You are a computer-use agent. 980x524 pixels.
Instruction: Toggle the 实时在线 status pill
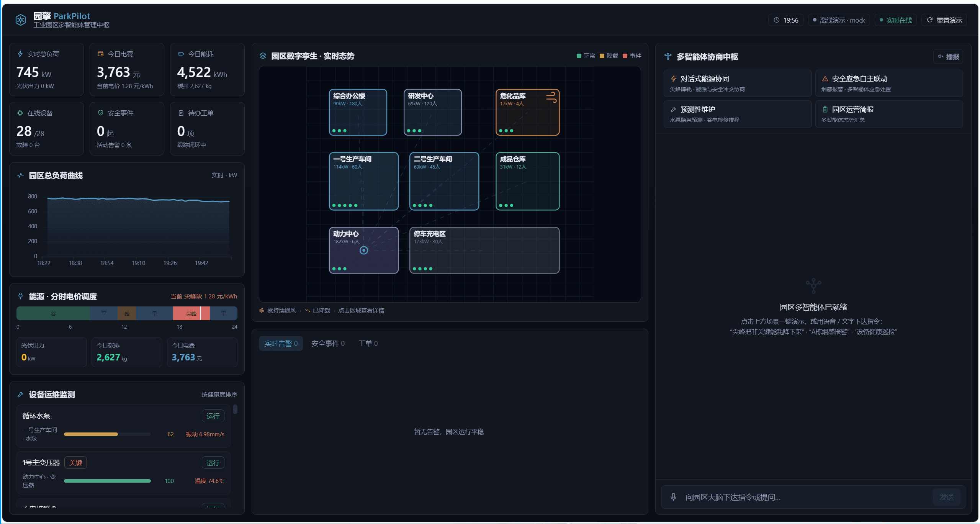pos(895,20)
